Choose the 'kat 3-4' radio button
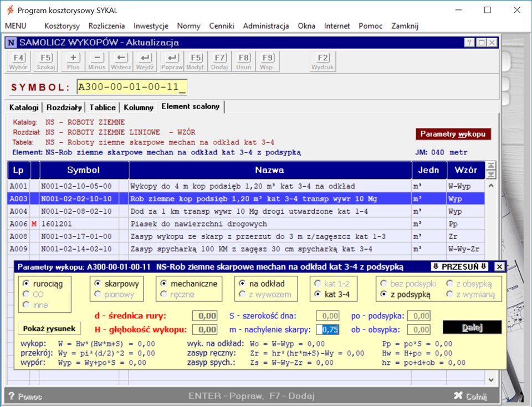 318,295
